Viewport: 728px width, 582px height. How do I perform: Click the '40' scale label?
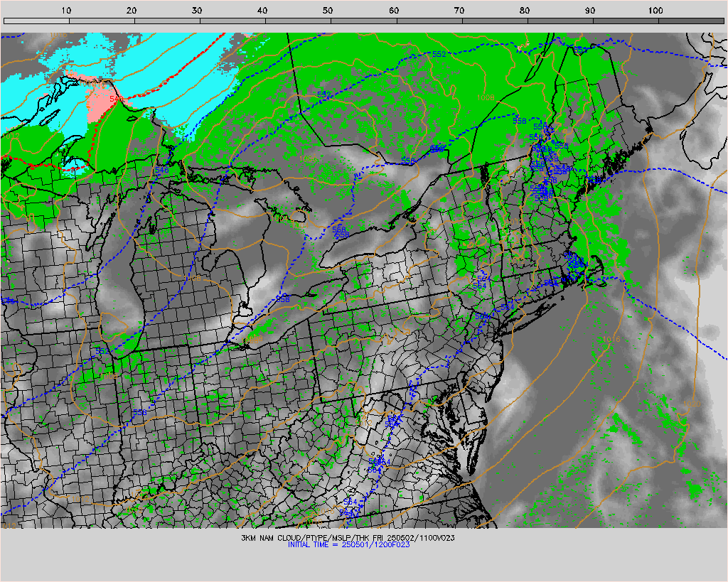[262, 10]
